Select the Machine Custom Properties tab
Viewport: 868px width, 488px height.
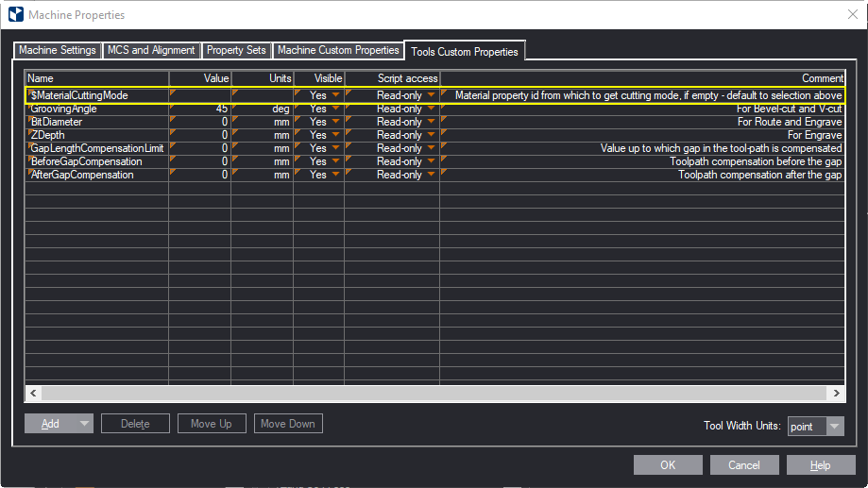[337, 50]
